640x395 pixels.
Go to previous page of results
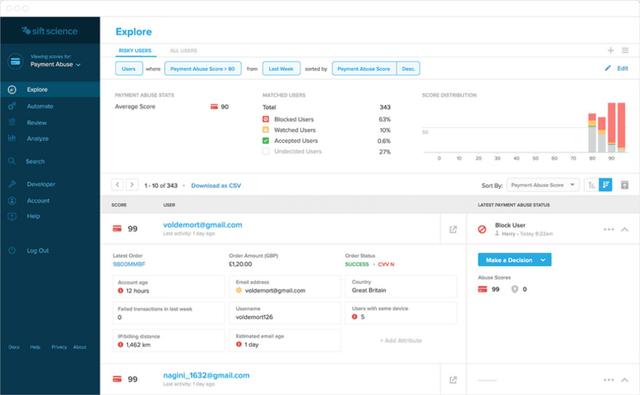tap(118, 185)
